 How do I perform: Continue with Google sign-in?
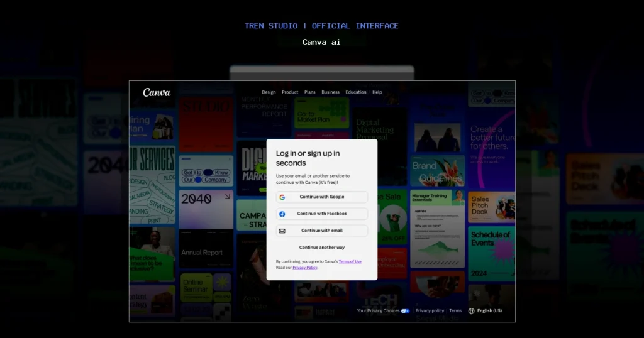(x=322, y=197)
